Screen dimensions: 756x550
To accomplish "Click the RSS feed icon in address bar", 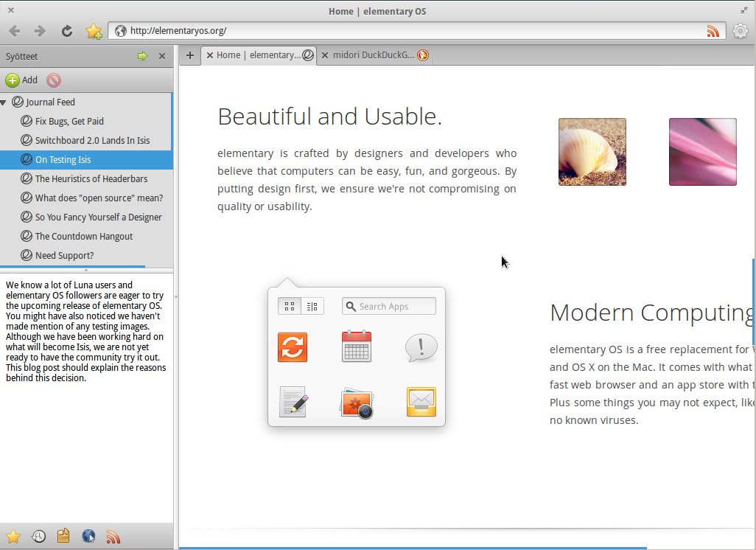I will pyautogui.click(x=713, y=31).
